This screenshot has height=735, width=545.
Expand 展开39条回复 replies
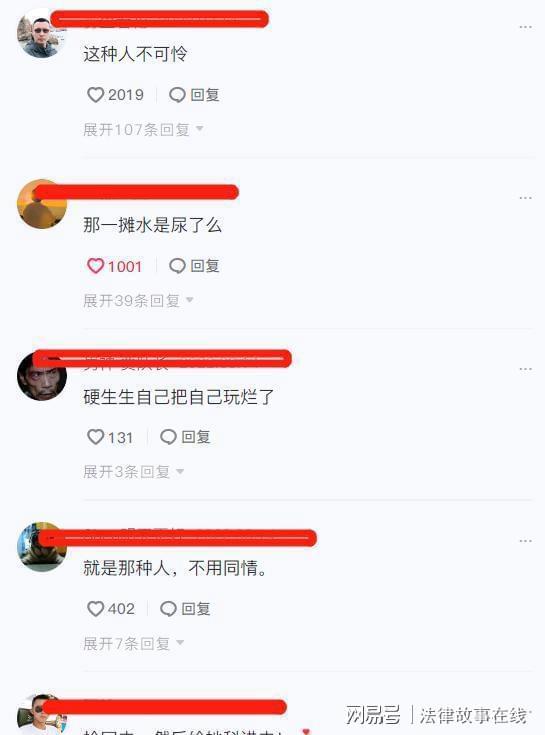pos(138,300)
